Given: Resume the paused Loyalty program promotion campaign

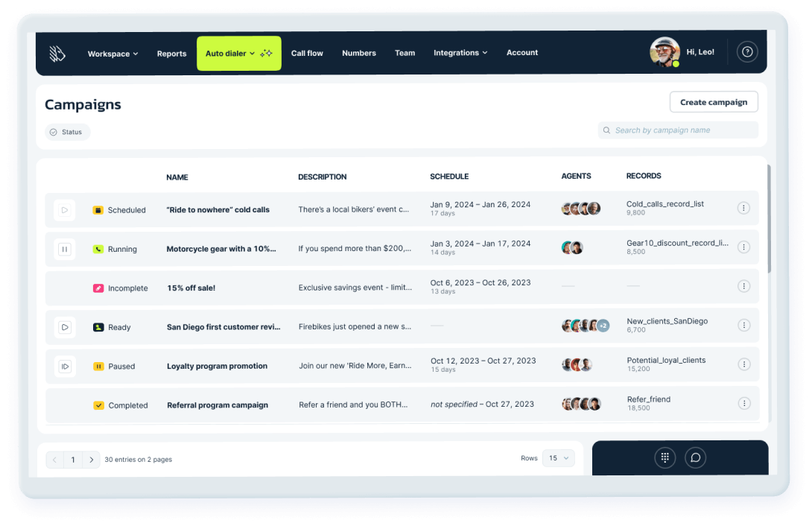Looking at the screenshot, I should tap(64, 366).
